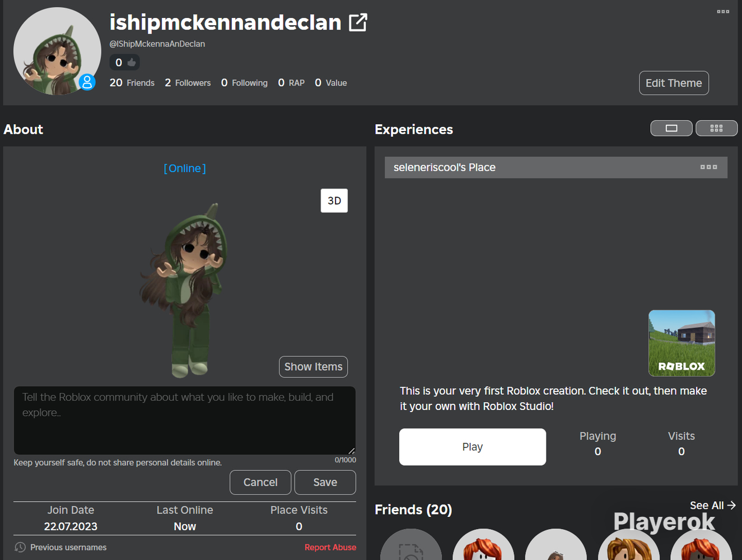This screenshot has height=560, width=742.
Task: Open the 20 Friends list
Action: tap(132, 83)
